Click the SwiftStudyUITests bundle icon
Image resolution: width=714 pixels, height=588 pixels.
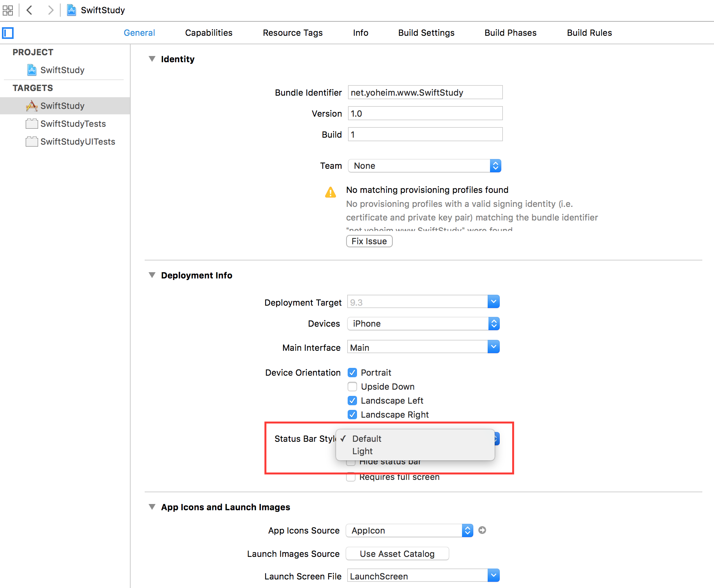[x=32, y=142]
